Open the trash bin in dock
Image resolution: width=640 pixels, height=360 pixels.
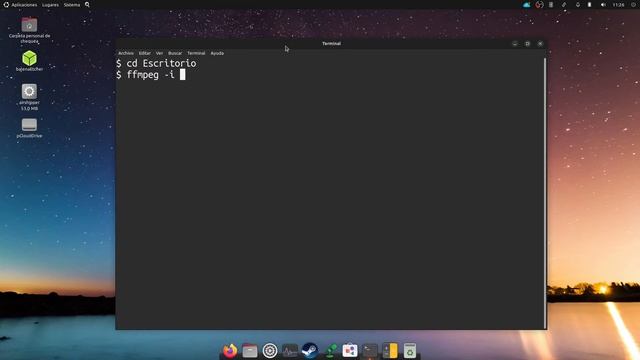(410, 351)
